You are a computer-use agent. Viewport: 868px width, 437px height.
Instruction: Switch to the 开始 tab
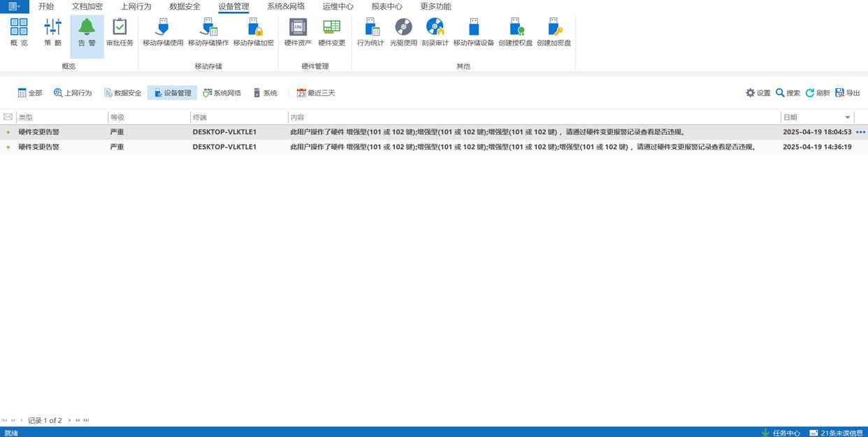[46, 6]
